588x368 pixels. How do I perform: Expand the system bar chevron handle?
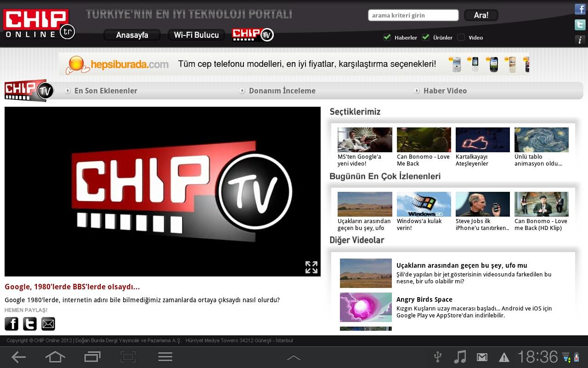[x=294, y=357]
